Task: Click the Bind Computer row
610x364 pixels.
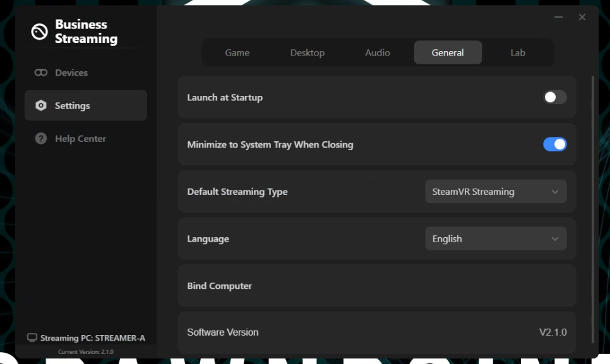Action: tap(376, 286)
